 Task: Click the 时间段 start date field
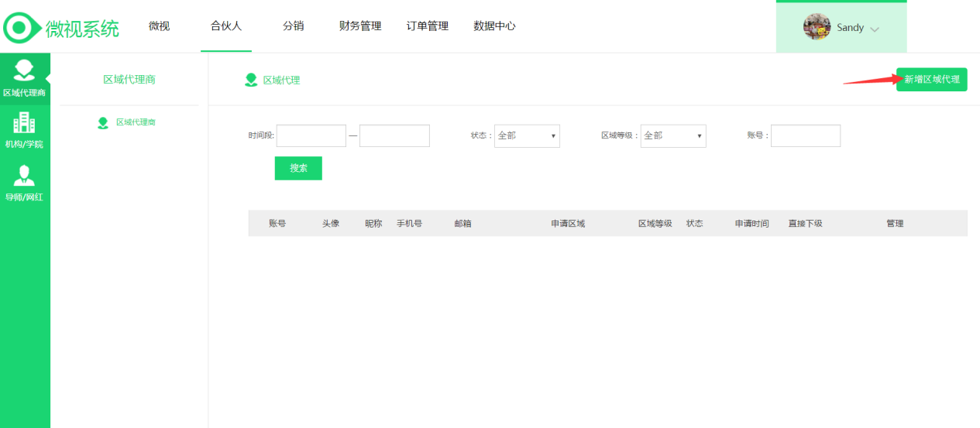click(x=311, y=135)
